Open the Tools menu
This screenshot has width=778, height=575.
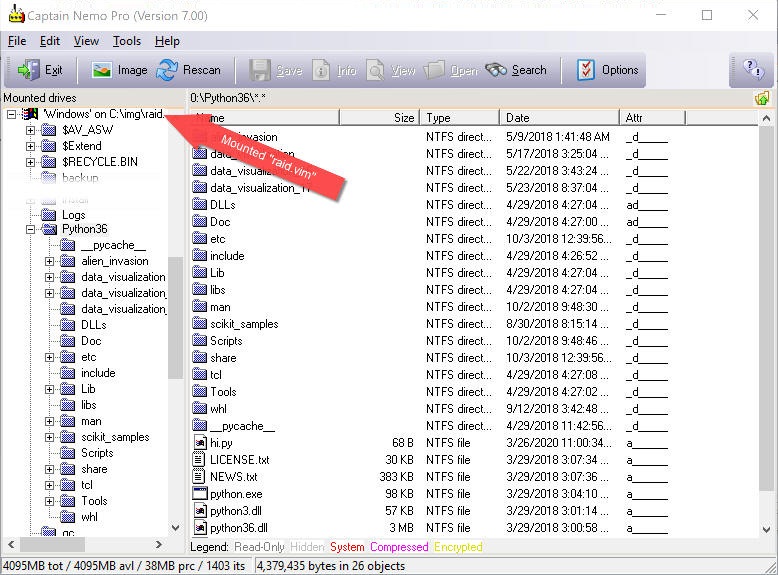pyautogui.click(x=127, y=41)
